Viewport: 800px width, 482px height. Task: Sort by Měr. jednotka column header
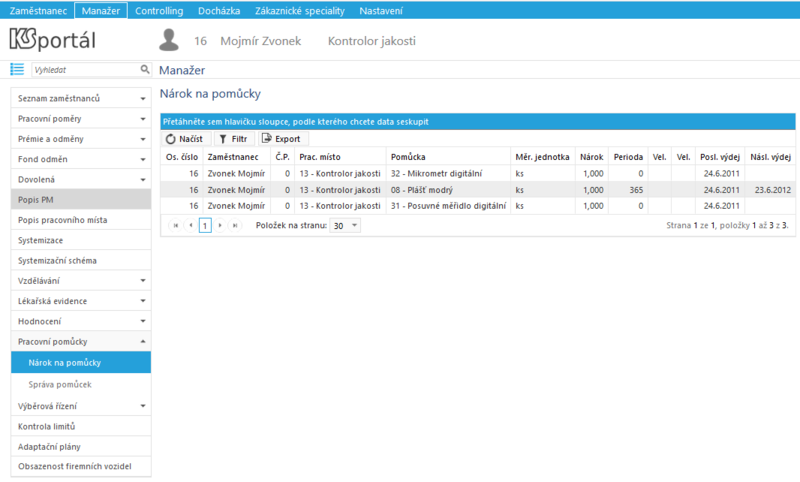click(x=542, y=157)
